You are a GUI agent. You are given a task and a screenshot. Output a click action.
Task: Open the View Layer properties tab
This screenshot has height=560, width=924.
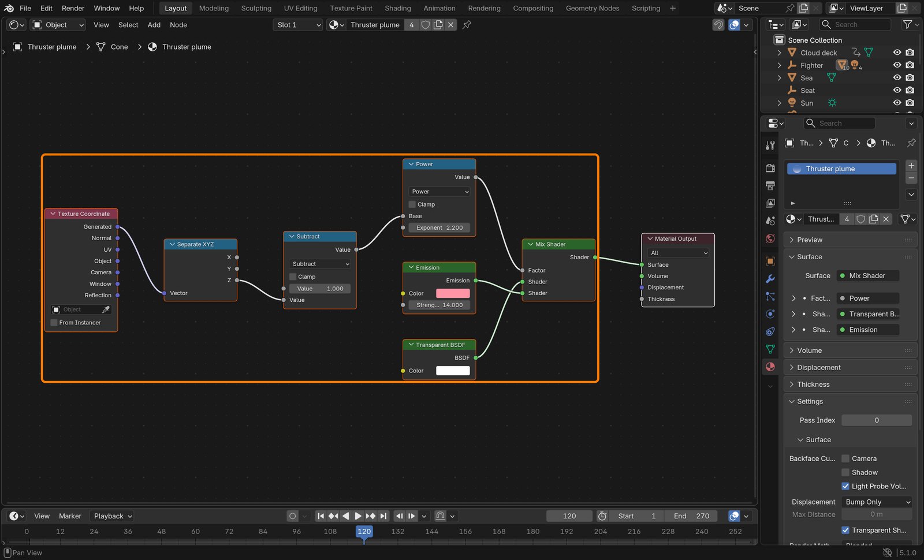[770, 203]
